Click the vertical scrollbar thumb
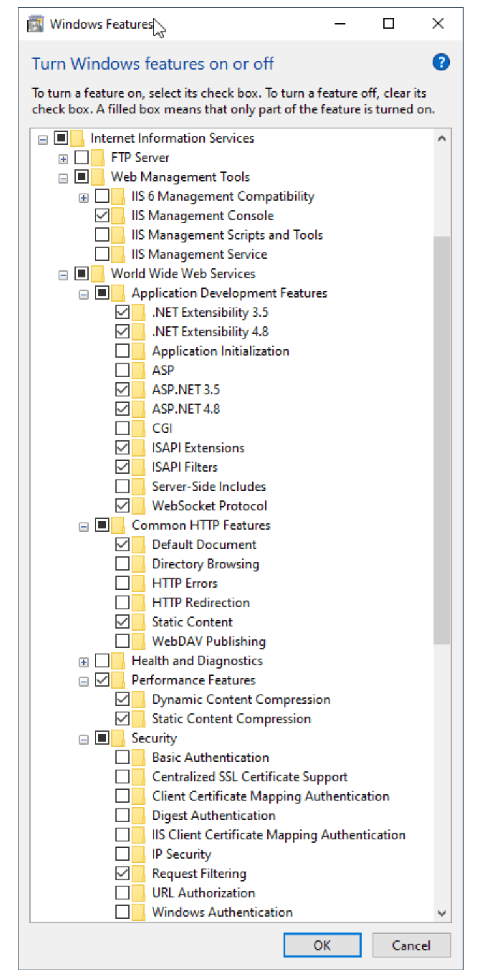 point(441,440)
